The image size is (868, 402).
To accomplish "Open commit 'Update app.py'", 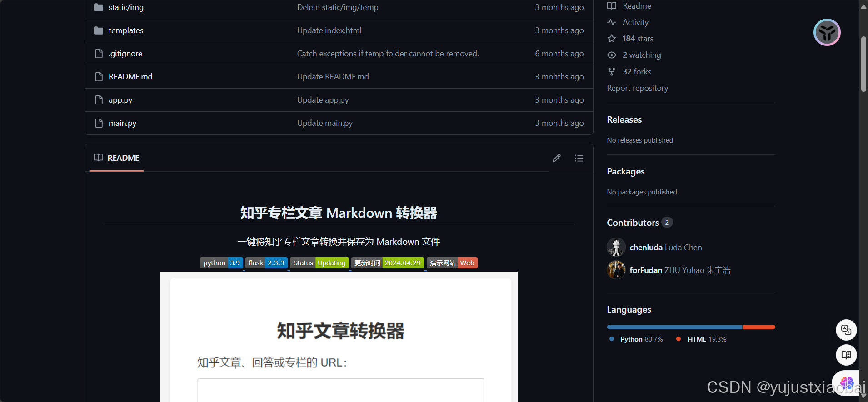I will pyautogui.click(x=323, y=100).
